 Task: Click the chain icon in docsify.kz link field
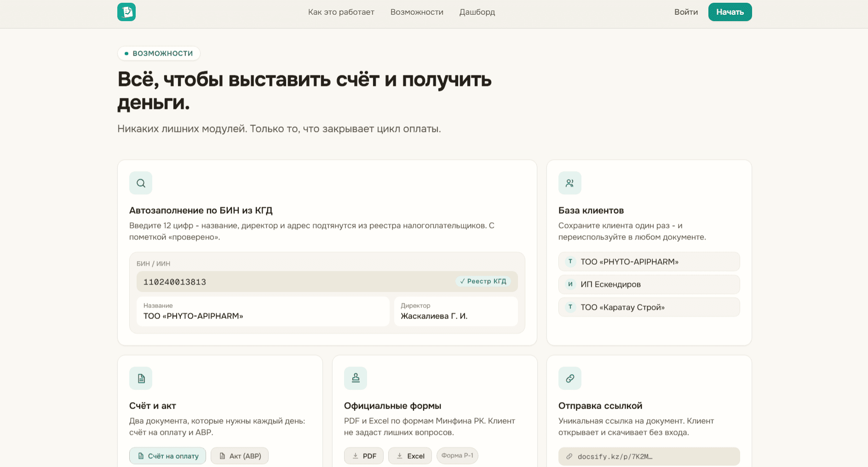point(569,456)
